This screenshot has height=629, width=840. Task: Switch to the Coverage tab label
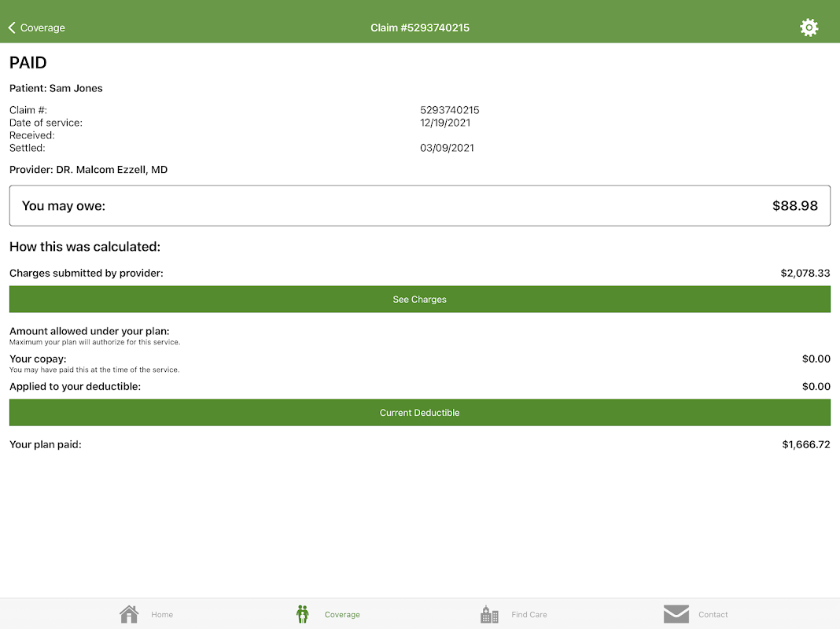click(x=342, y=615)
